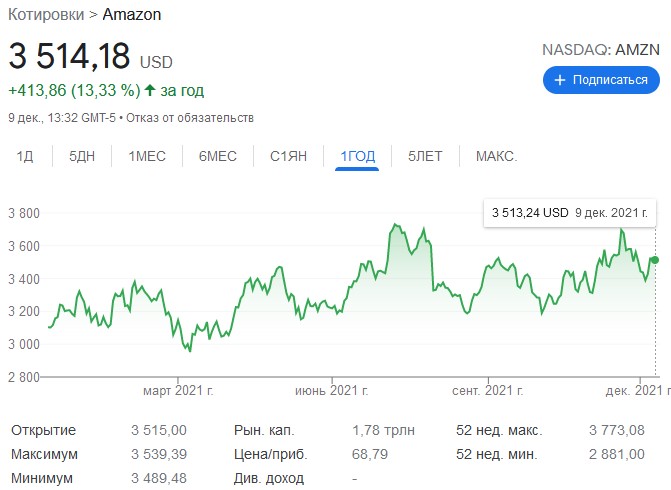Click the 52 нед. макс. label
The image size is (671, 490).
click(499, 430)
